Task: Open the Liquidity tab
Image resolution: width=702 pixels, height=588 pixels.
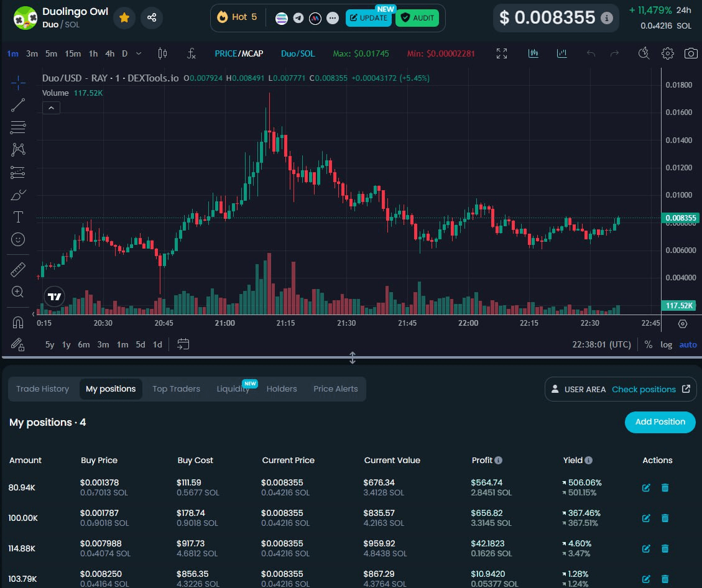Action: [233, 389]
